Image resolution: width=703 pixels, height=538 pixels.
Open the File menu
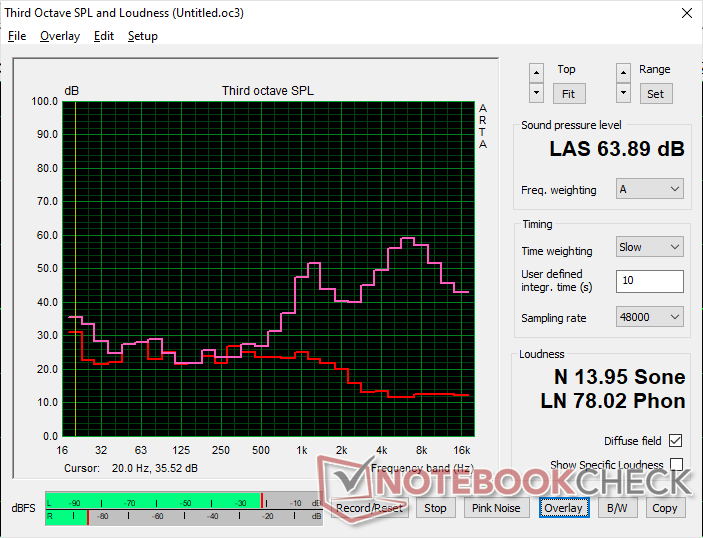[x=17, y=36]
